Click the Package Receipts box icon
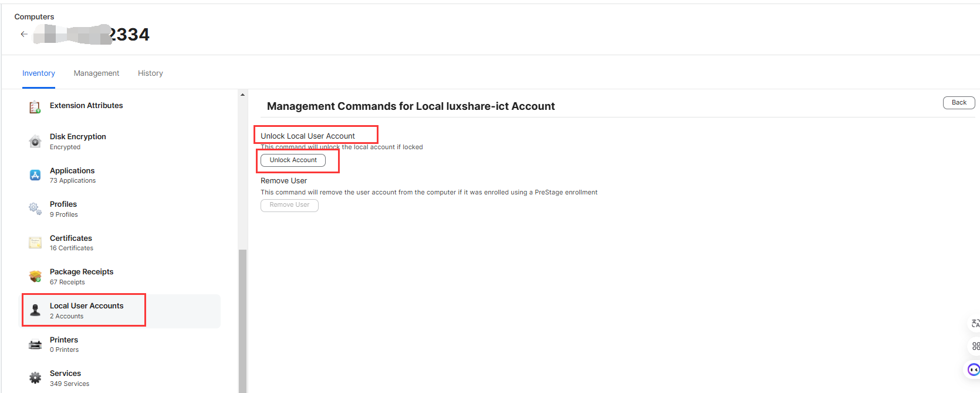Screen dimensions: 980x393 click(x=35, y=276)
